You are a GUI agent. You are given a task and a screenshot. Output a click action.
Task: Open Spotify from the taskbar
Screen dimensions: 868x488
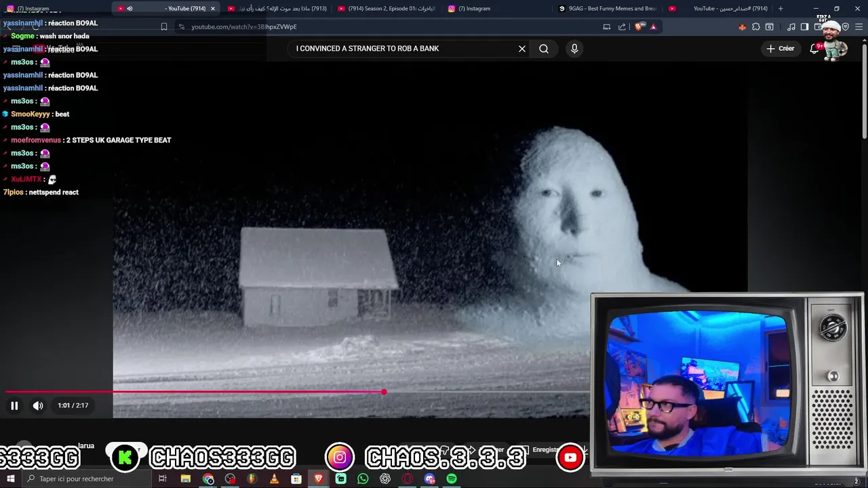[452, 479]
